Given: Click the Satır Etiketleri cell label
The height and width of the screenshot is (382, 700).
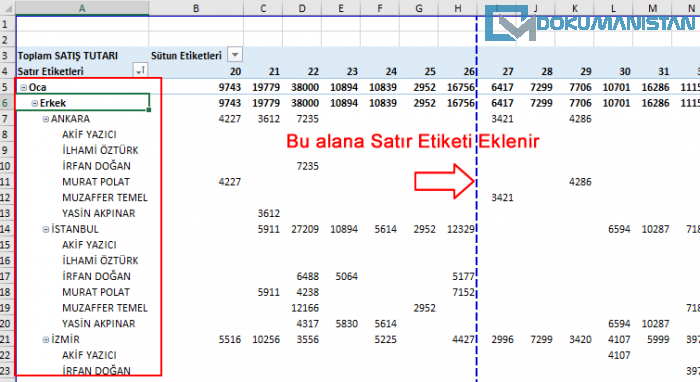Looking at the screenshot, I should tap(50, 71).
